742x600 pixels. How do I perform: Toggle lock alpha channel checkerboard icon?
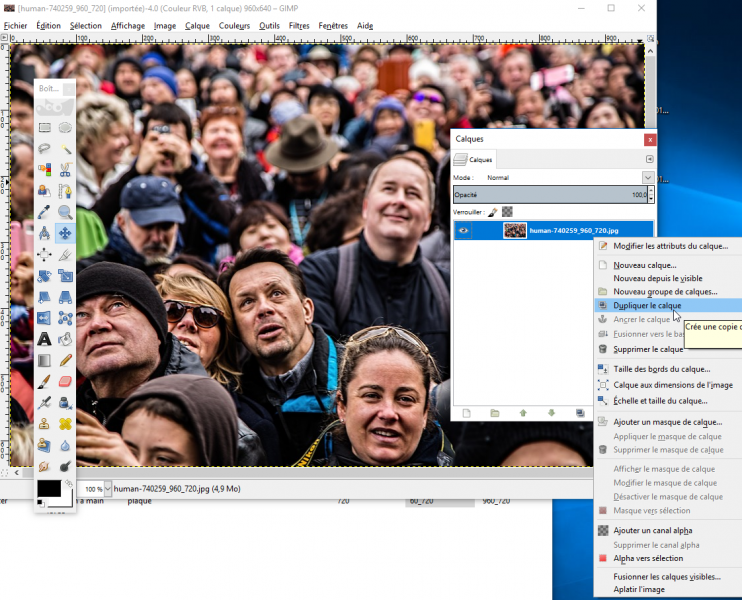507,212
